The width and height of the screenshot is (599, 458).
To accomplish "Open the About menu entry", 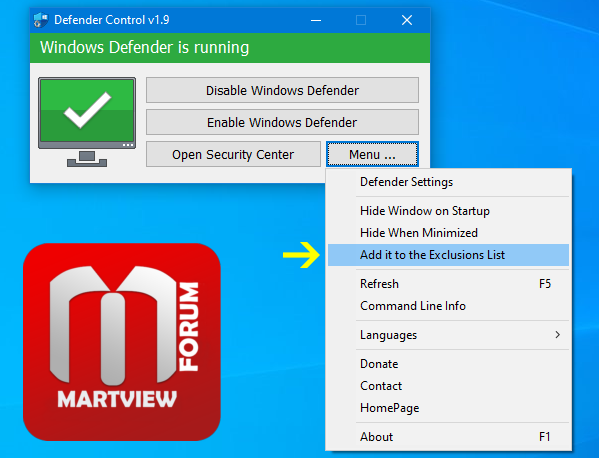I will coord(448,437).
